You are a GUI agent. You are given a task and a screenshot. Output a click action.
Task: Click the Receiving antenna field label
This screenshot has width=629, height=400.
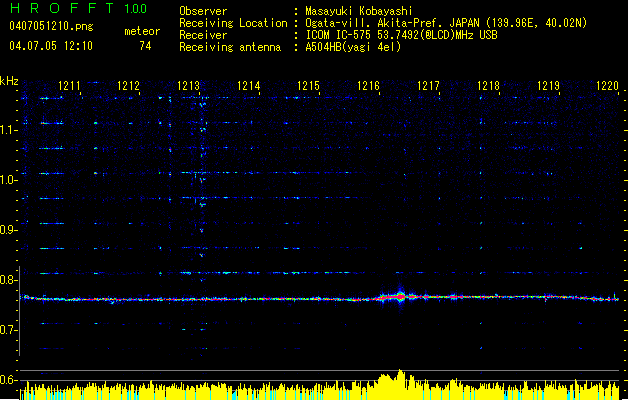(x=230, y=47)
